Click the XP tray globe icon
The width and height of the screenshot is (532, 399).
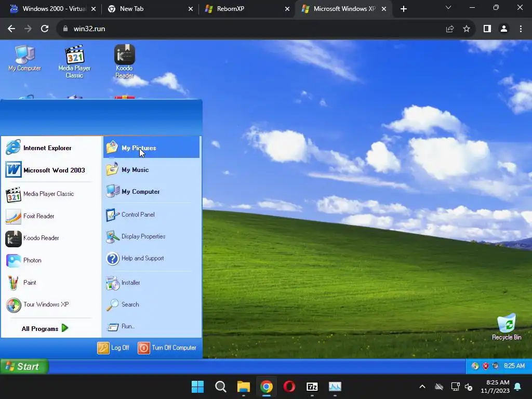point(475,366)
